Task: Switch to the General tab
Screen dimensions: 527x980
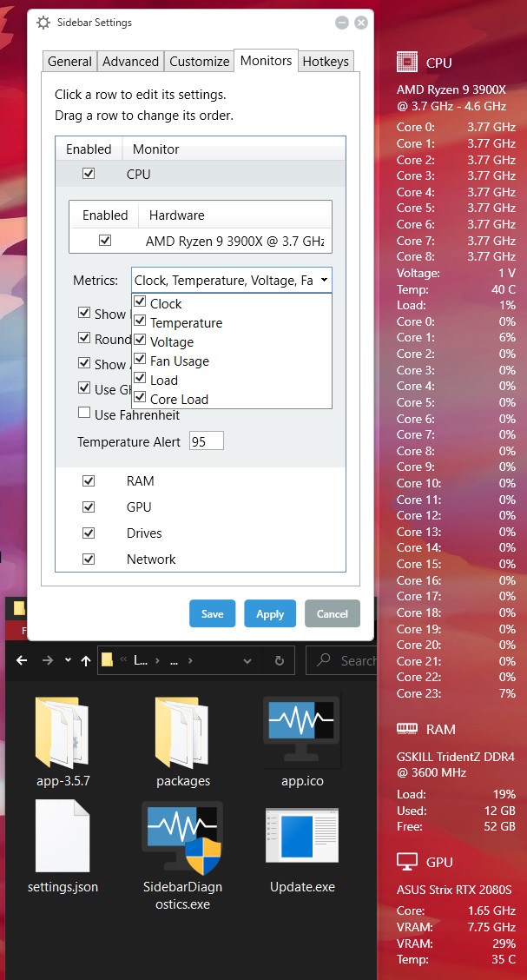Action: pos(70,62)
